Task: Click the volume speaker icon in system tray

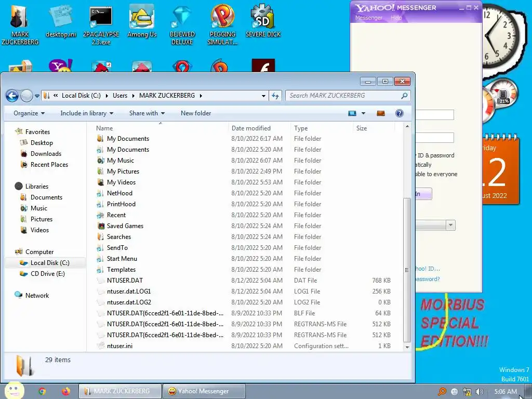Action: pyautogui.click(x=480, y=392)
